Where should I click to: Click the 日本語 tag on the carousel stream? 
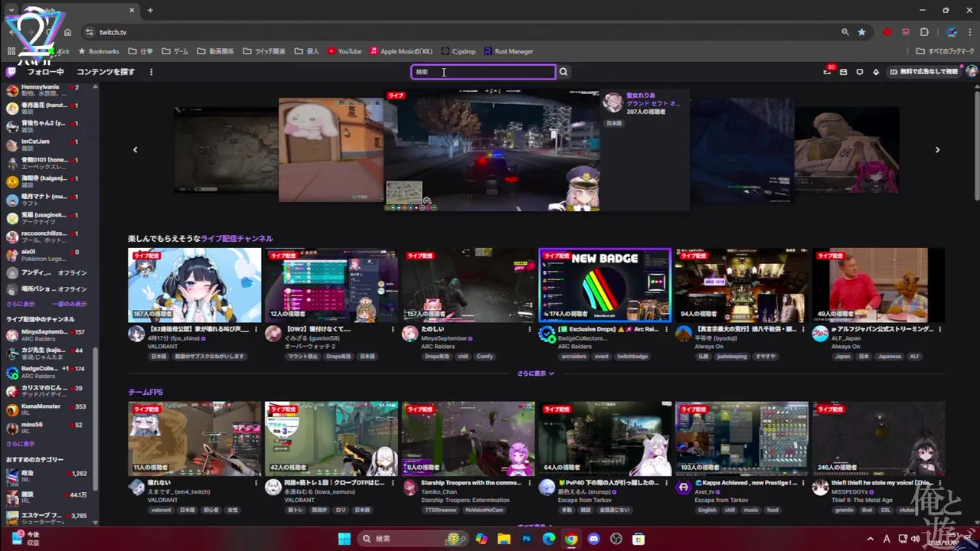click(x=614, y=122)
